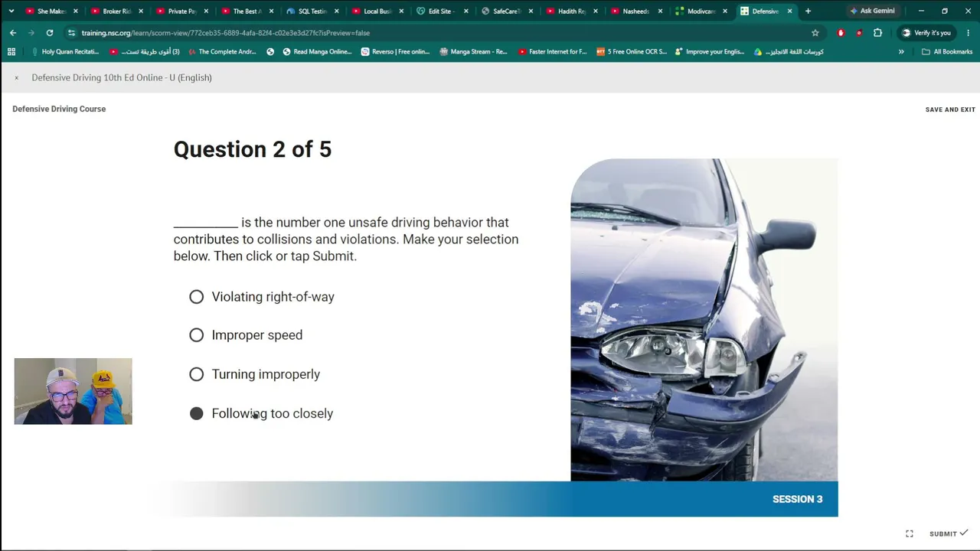980x551 pixels.
Task: Expand hidden bookmarks with the double chevron
Action: coord(901,52)
